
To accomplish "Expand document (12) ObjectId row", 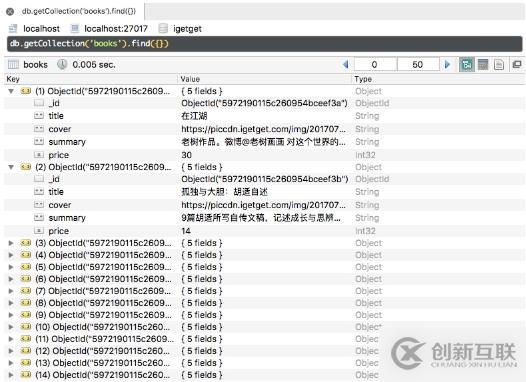I will click(11, 351).
